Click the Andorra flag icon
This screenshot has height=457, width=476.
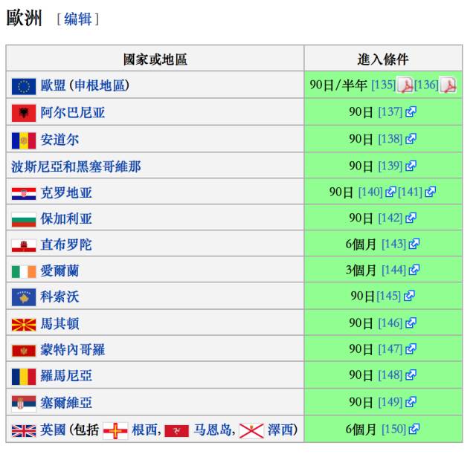pos(24,140)
